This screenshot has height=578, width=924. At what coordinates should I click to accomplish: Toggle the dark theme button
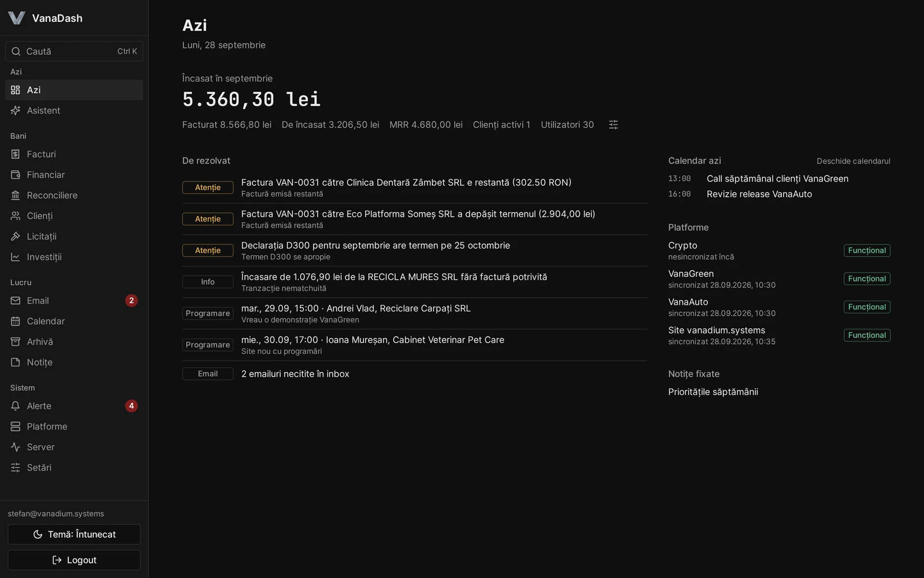point(74,534)
